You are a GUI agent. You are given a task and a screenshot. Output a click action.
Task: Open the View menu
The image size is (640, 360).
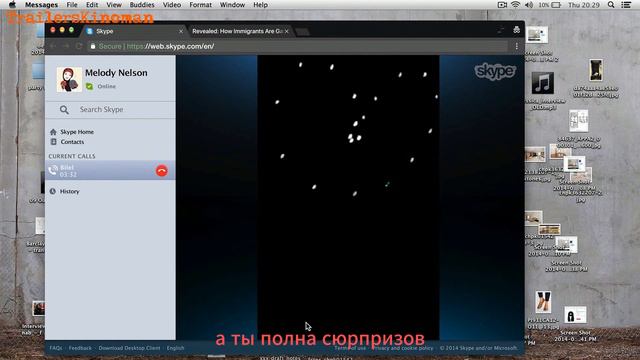[x=114, y=5]
